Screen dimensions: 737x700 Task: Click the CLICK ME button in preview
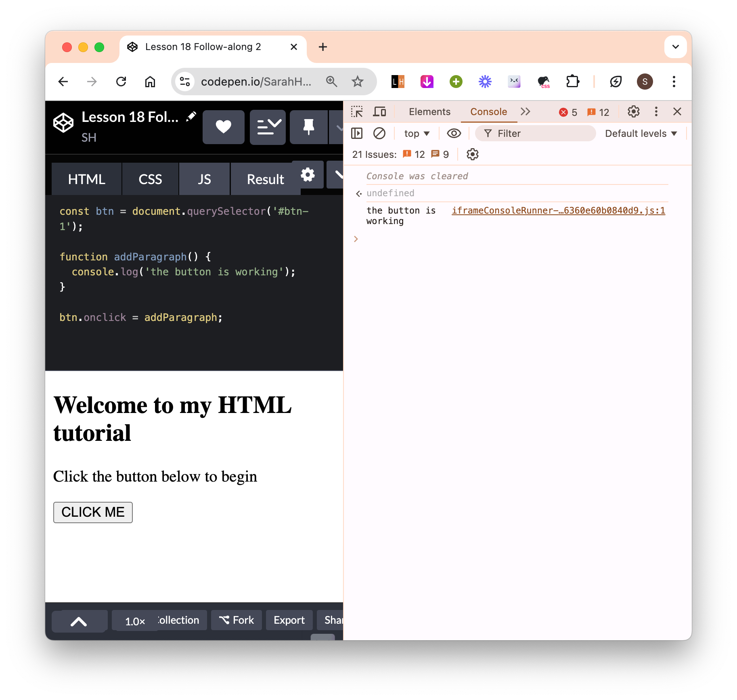pos(93,512)
